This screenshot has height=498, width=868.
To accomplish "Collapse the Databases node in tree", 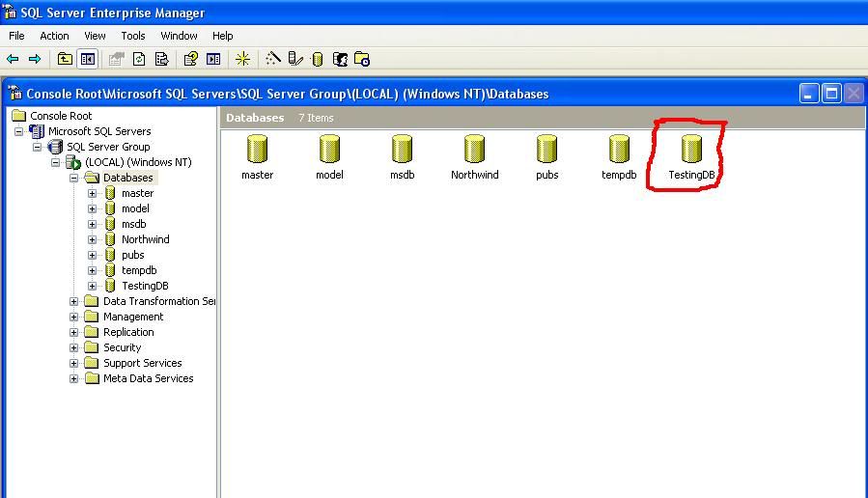I will tap(74, 178).
